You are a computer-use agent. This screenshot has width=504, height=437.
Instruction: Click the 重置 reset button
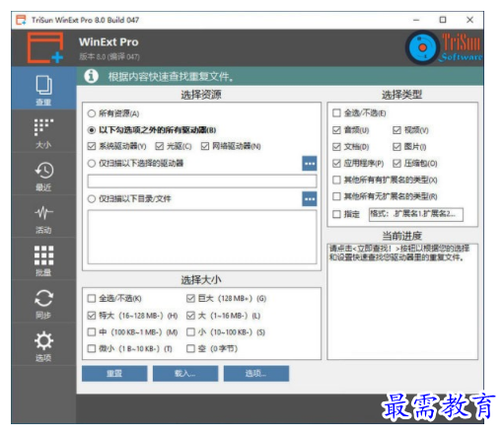coord(114,374)
